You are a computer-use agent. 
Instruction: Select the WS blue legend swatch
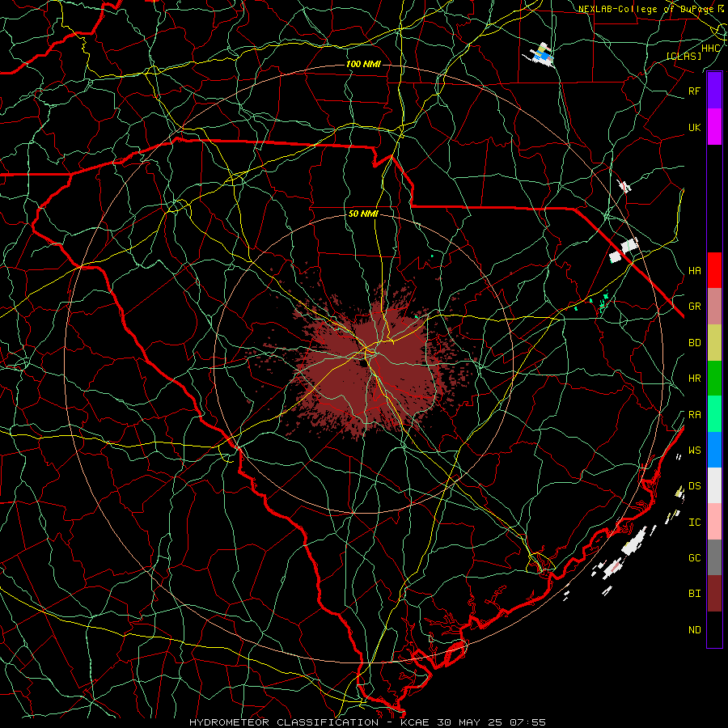click(714, 450)
